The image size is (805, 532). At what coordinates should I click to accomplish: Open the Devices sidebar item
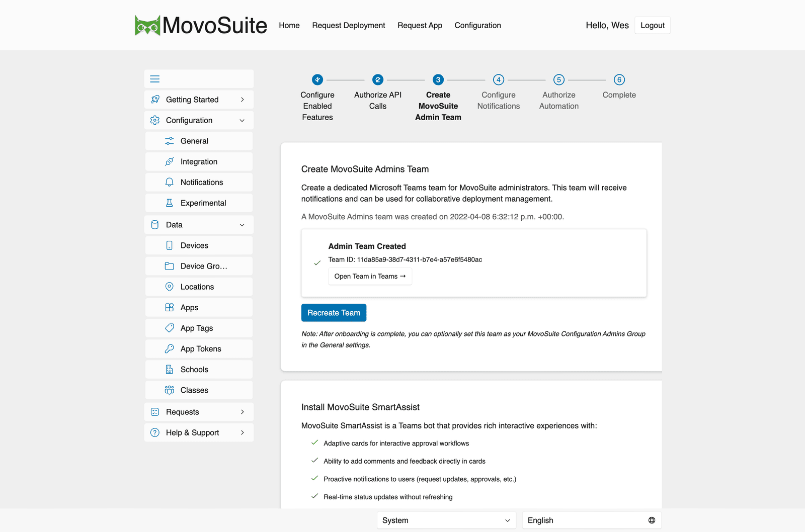coord(199,245)
